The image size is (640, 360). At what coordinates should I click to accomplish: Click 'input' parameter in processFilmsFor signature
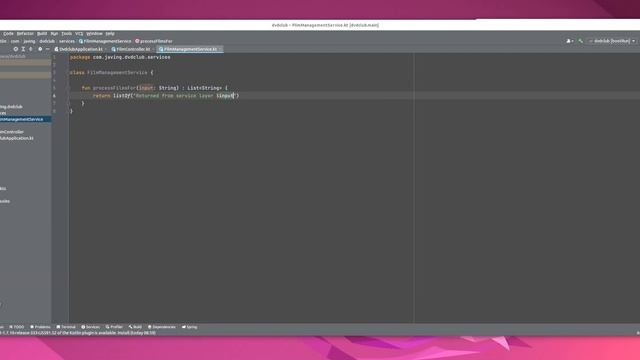click(146, 88)
